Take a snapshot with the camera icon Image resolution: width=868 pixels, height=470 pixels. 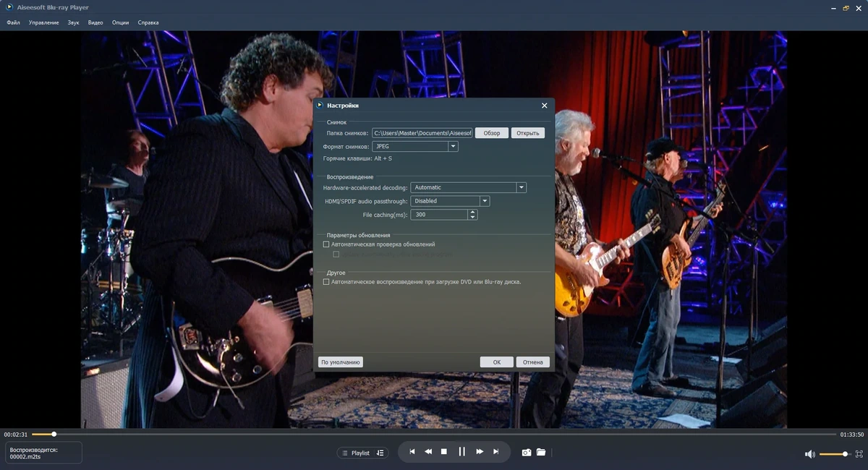point(527,453)
